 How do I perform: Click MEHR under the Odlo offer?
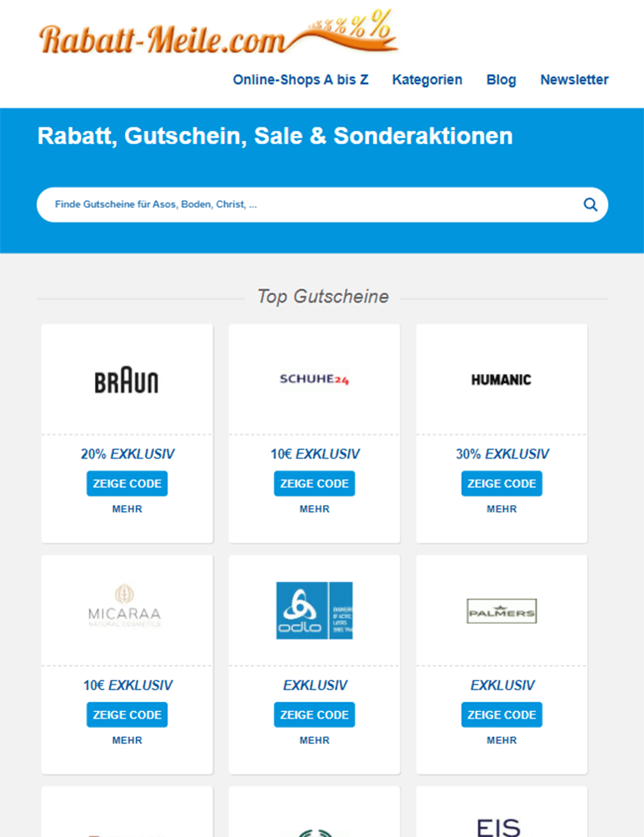(314, 740)
